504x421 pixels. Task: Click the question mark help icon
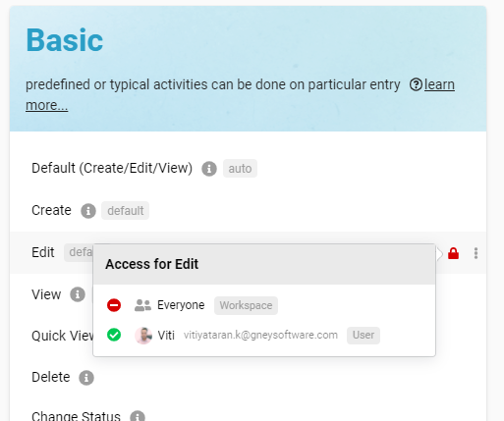pyautogui.click(x=416, y=85)
